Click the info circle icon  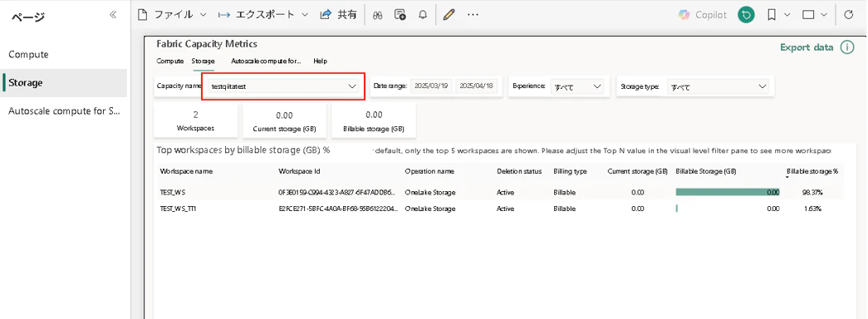tap(847, 47)
